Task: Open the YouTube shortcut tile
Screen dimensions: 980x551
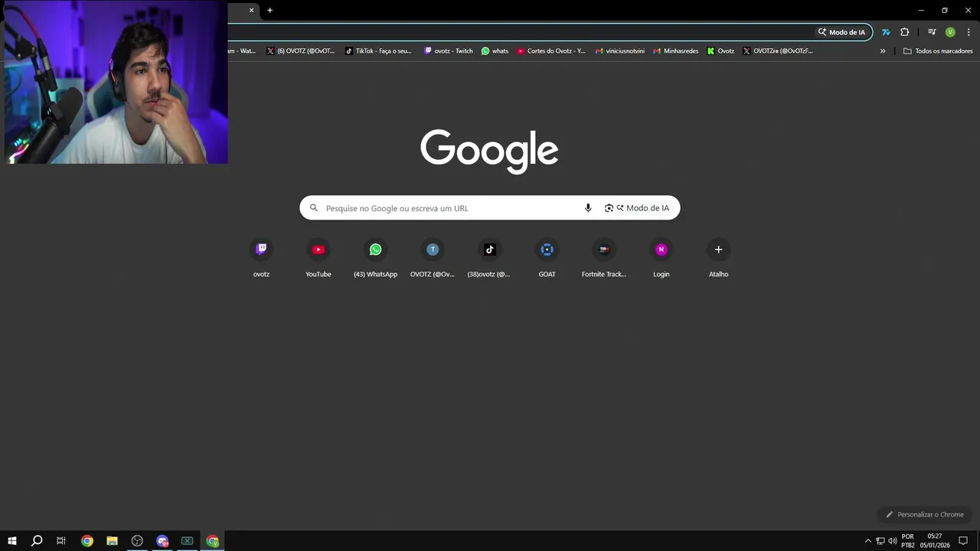Action: tap(318, 259)
